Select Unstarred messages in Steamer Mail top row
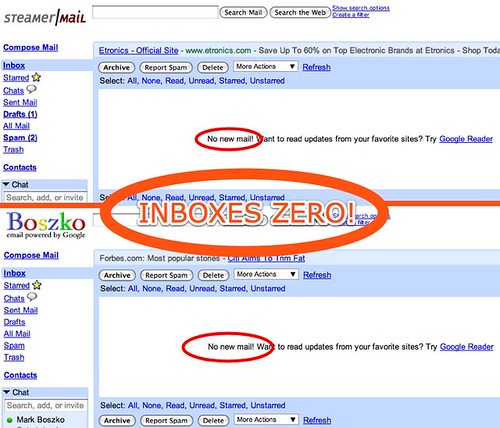Screen dimensions: 500x428 (267, 81)
